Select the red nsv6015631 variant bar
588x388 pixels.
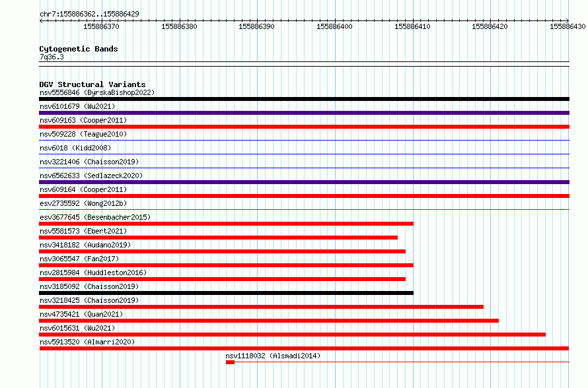click(293, 335)
